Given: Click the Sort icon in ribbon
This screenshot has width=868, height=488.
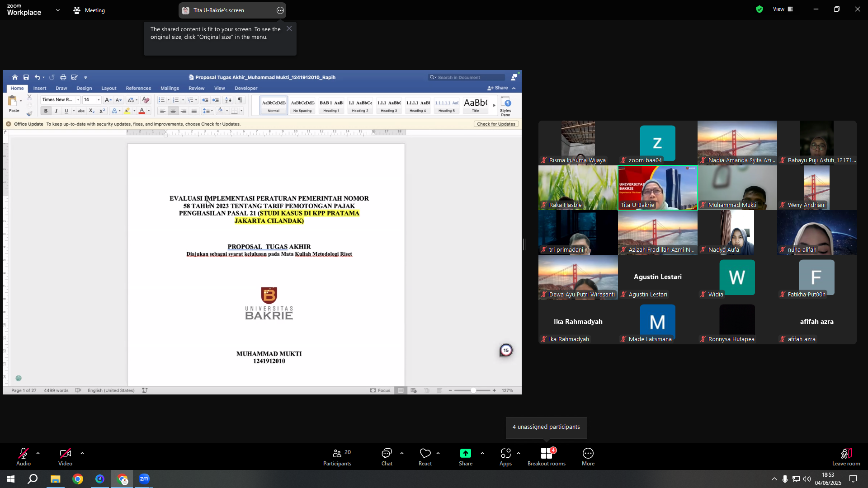Looking at the screenshot, I should (x=228, y=100).
